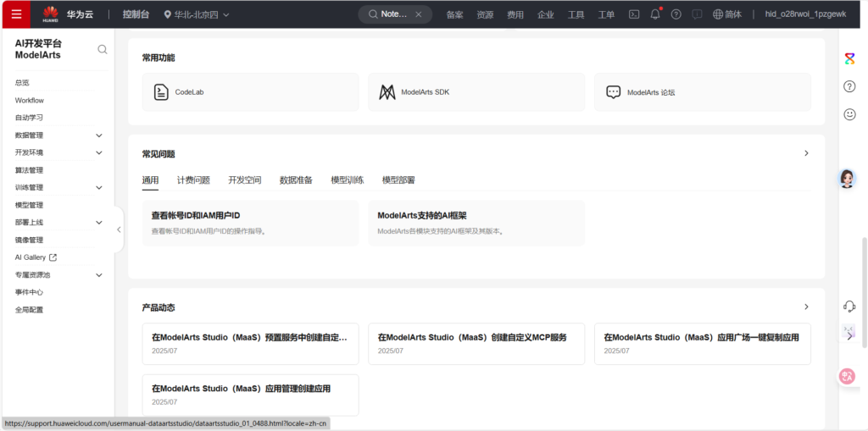This screenshot has width=868, height=431.
Task: Open 费用 in the top navigation
Action: pos(515,14)
